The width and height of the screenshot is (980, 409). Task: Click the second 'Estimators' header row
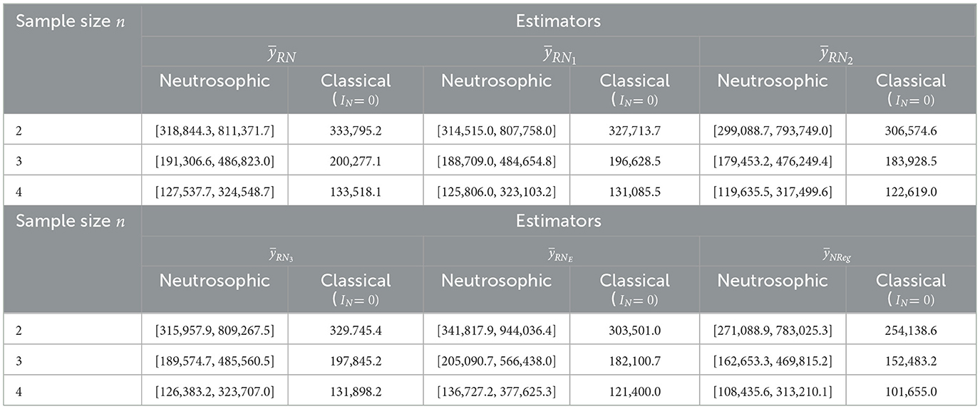(558, 220)
